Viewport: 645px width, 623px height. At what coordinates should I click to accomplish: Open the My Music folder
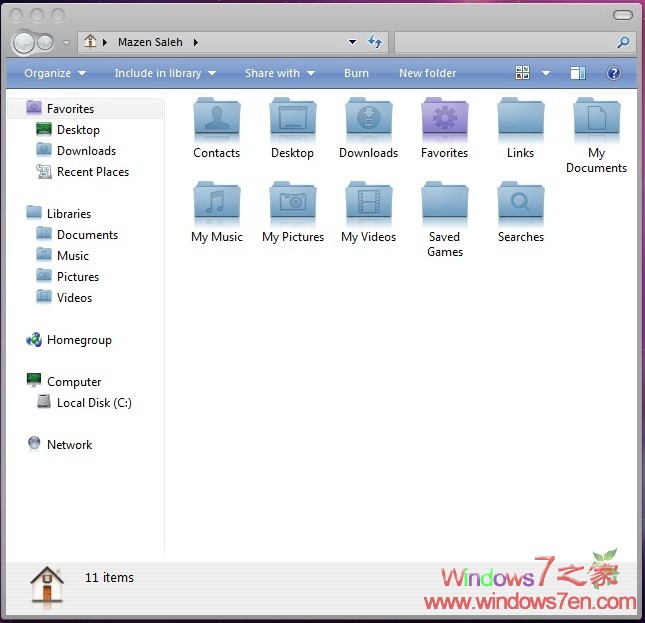(217, 213)
